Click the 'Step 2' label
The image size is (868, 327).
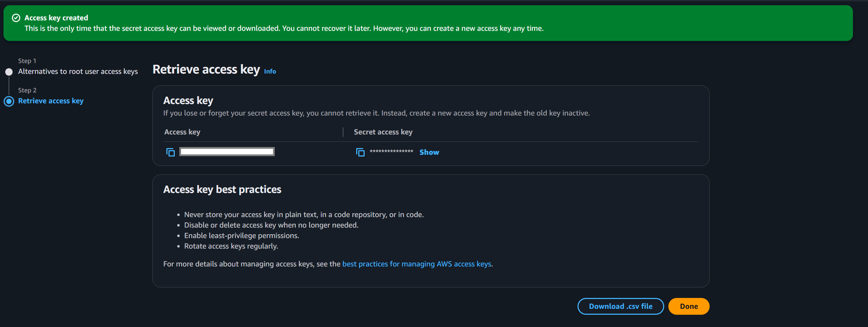pyautogui.click(x=27, y=90)
